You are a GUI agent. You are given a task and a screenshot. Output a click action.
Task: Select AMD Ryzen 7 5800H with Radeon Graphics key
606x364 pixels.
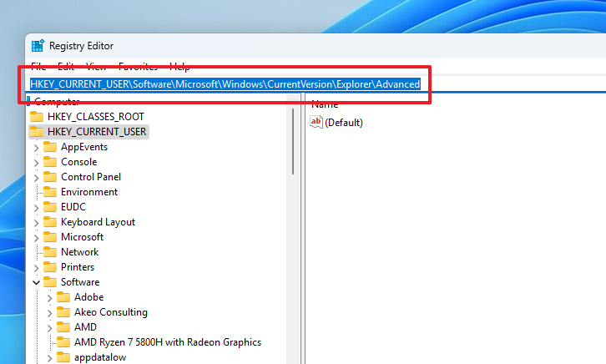[168, 342]
